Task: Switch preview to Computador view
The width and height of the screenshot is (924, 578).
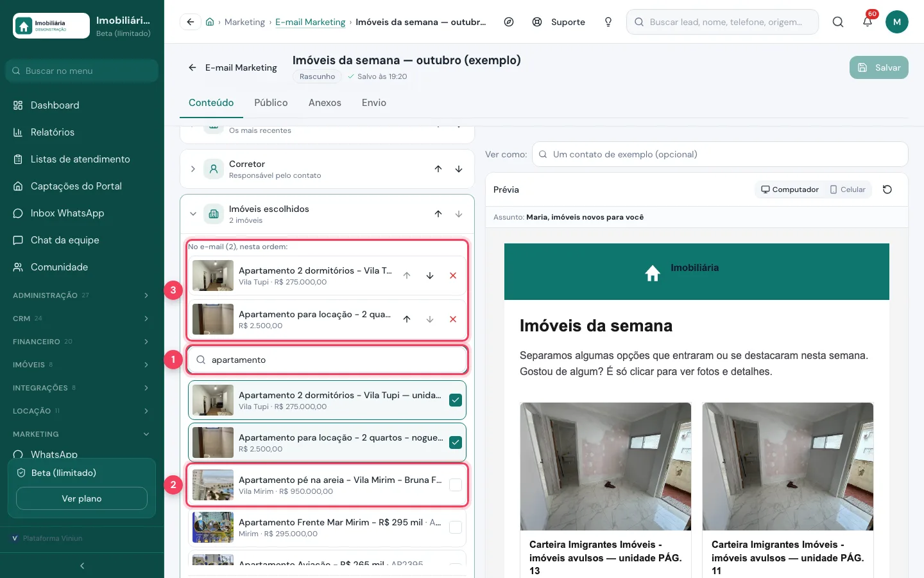Action: 790,189
